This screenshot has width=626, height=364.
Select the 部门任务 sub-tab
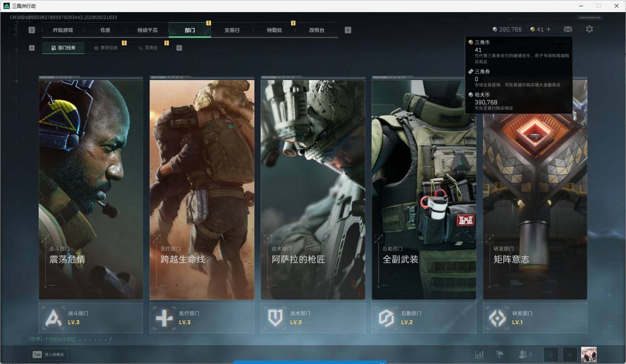(x=63, y=48)
